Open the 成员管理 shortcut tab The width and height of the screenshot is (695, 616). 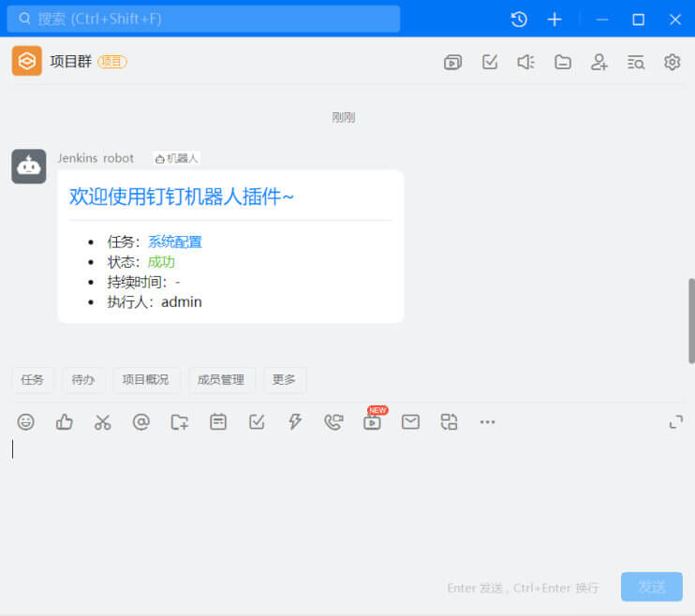[x=221, y=380]
